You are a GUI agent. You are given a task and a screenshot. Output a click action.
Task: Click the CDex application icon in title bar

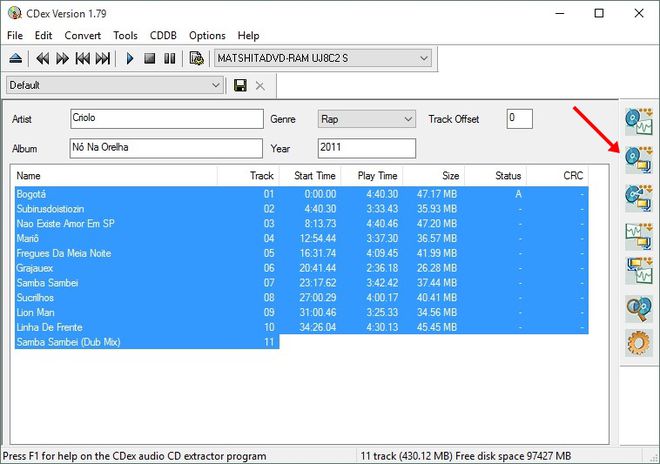pyautogui.click(x=15, y=13)
